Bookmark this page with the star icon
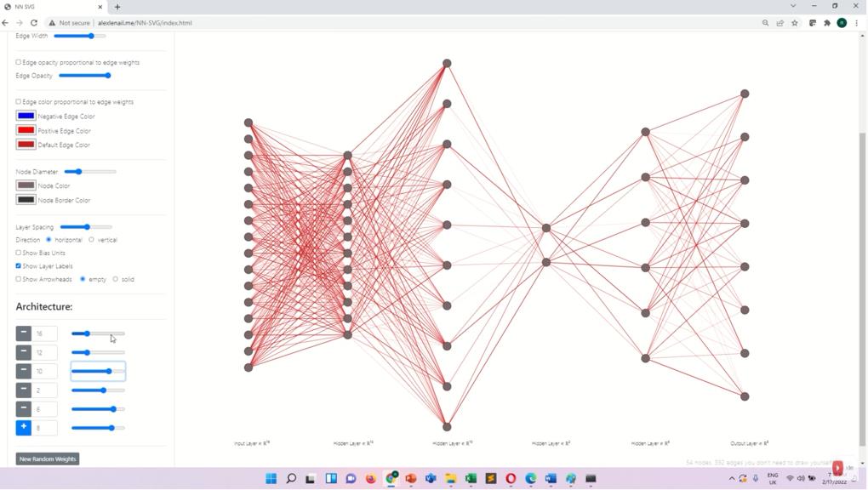 tap(795, 23)
